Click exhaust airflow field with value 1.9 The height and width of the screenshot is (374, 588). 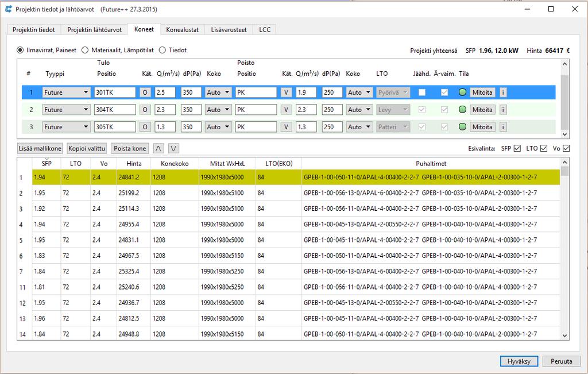[306, 92]
